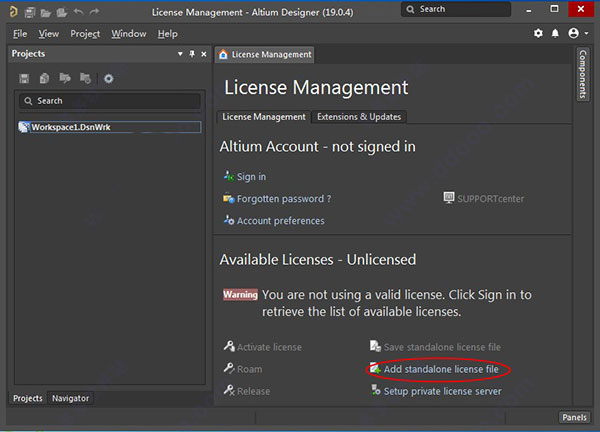Pin the Projects panel with the pushpin

192,54
